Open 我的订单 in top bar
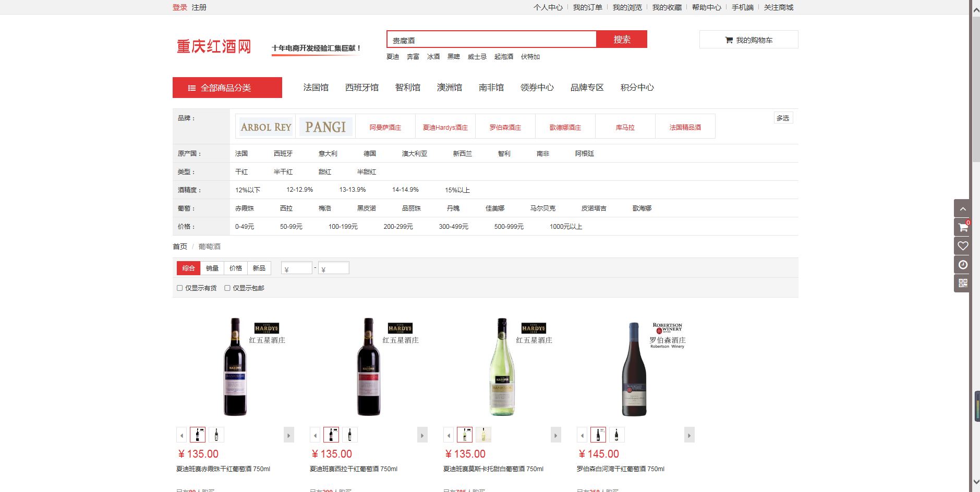 point(588,7)
